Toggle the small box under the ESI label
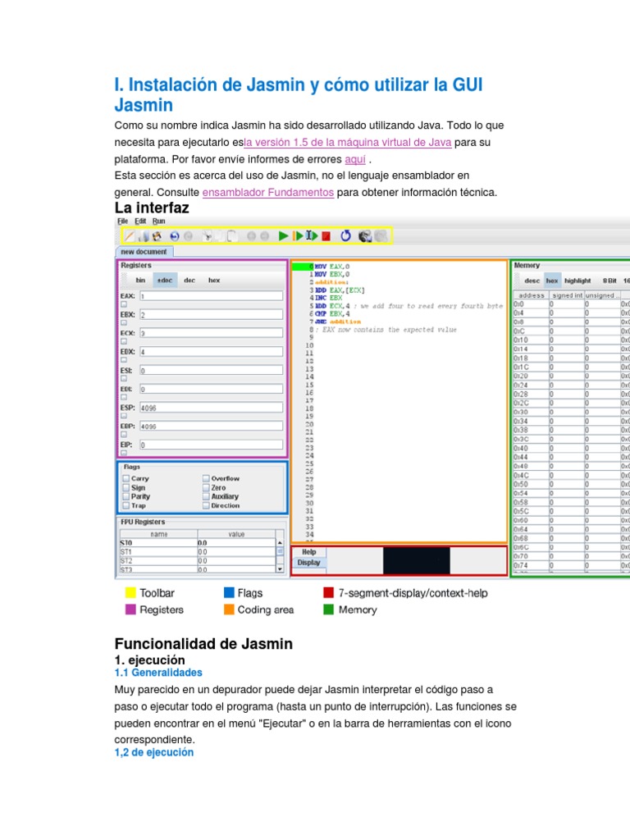 [124, 379]
